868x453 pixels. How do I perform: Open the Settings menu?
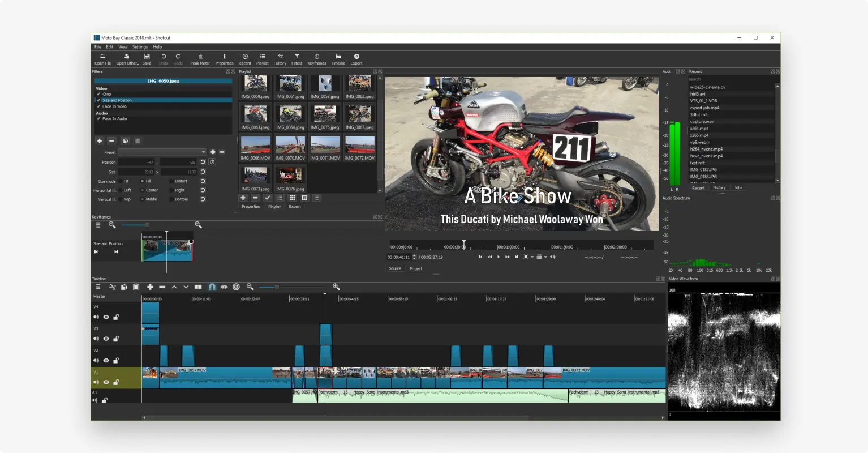tap(139, 46)
